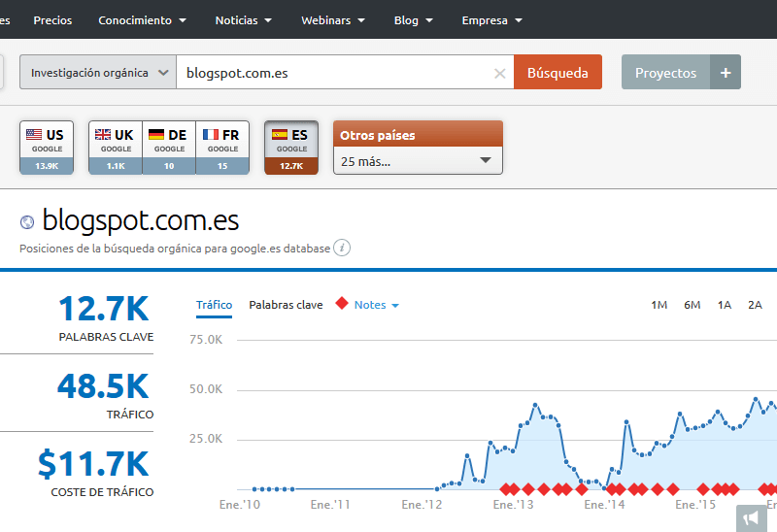Click the $11.7K coste de tráfico value
The image size is (777, 532).
tap(93, 464)
